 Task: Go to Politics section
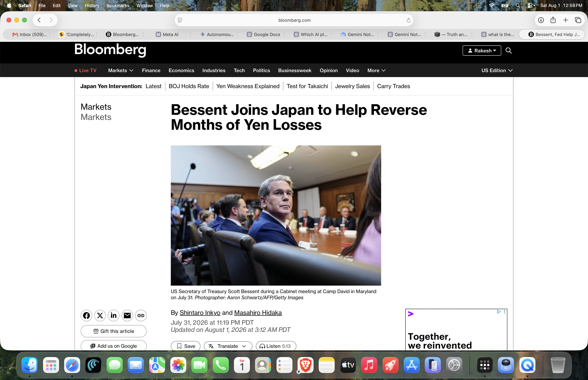pos(261,71)
